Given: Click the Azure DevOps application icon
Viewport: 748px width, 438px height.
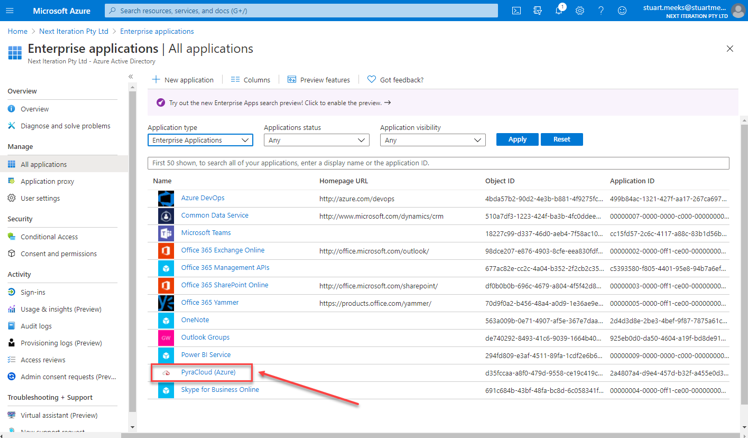Looking at the screenshot, I should 166,199.
